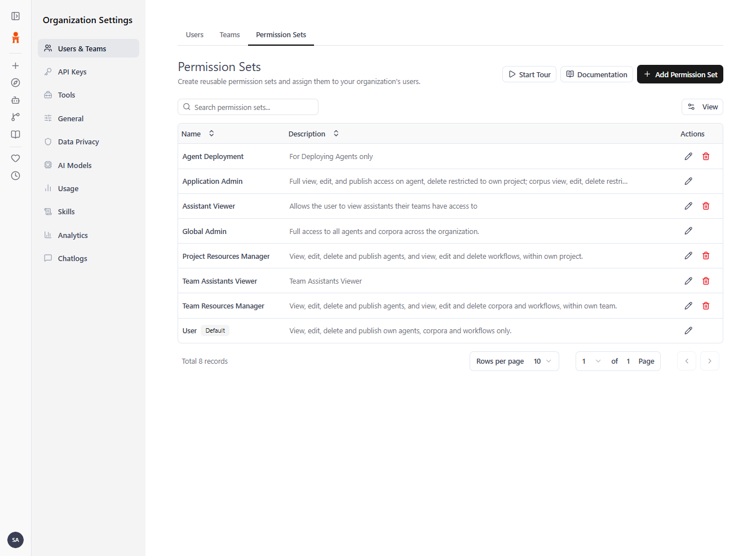Edit the User default permission set

click(688, 330)
